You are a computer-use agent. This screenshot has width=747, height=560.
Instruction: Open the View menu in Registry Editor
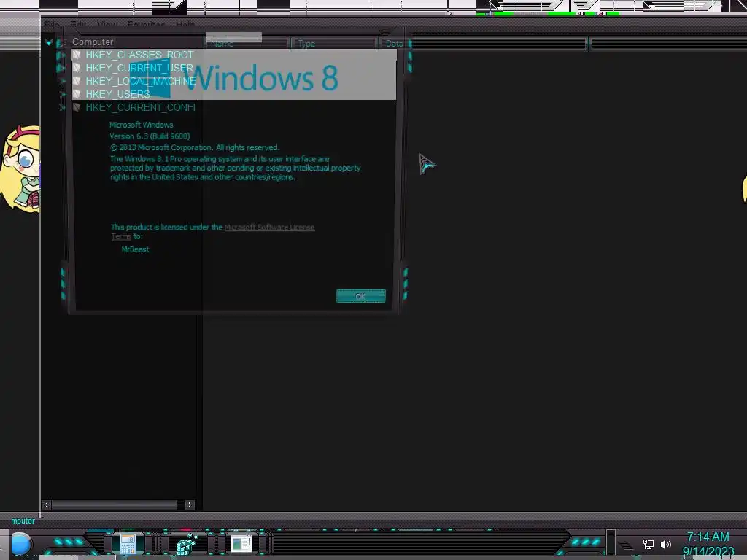(x=107, y=24)
